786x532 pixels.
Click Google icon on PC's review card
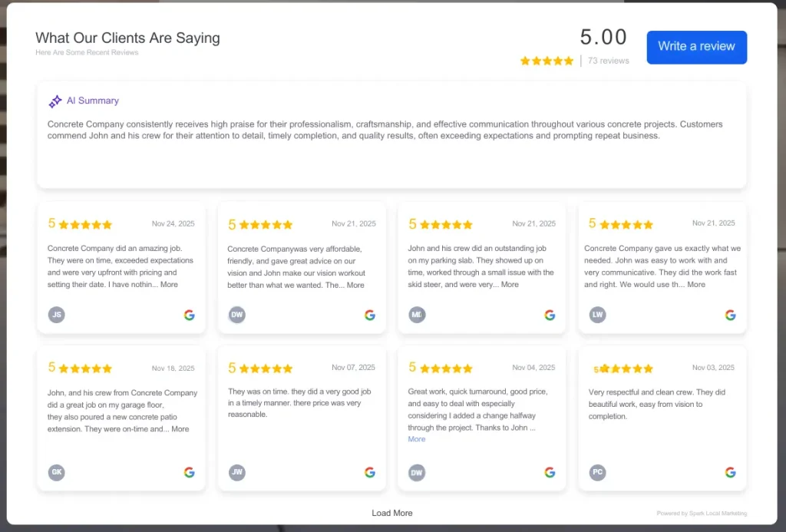(730, 472)
